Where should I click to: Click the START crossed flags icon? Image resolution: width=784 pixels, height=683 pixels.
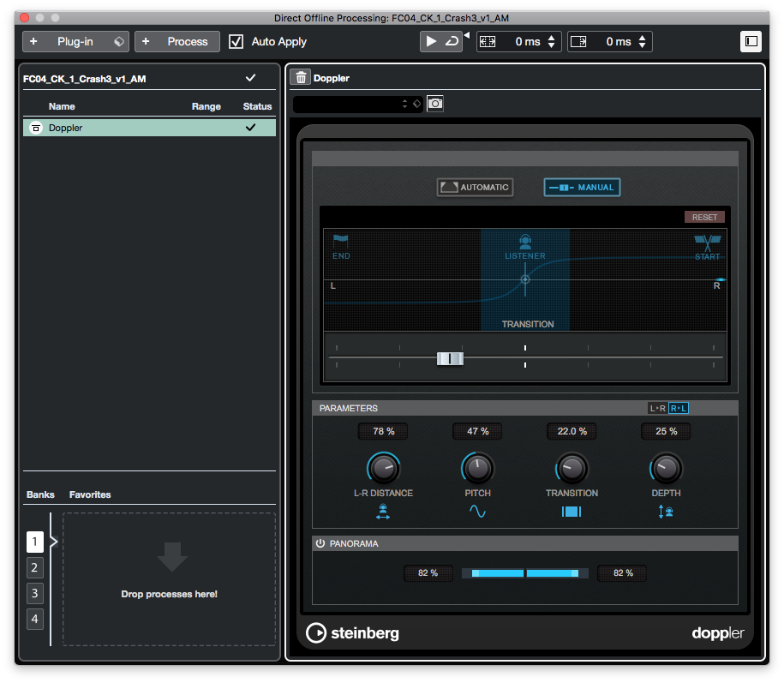pyautogui.click(x=708, y=243)
